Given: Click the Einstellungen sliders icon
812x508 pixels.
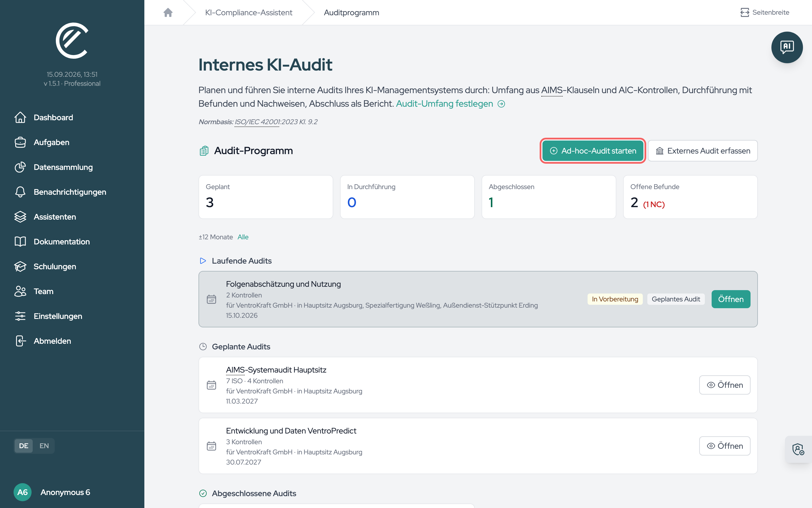Looking at the screenshot, I should (x=20, y=316).
